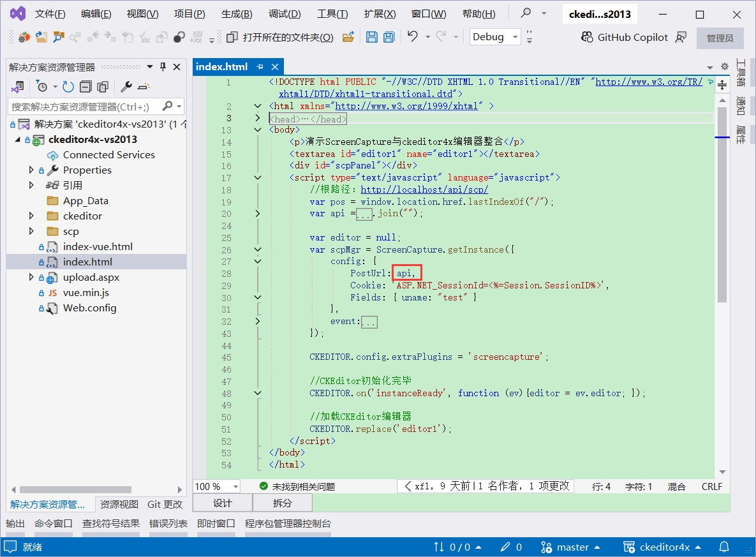This screenshot has height=557, width=756.
Task: Toggle Show All Files in Solution Explorer
Action: point(103,86)
